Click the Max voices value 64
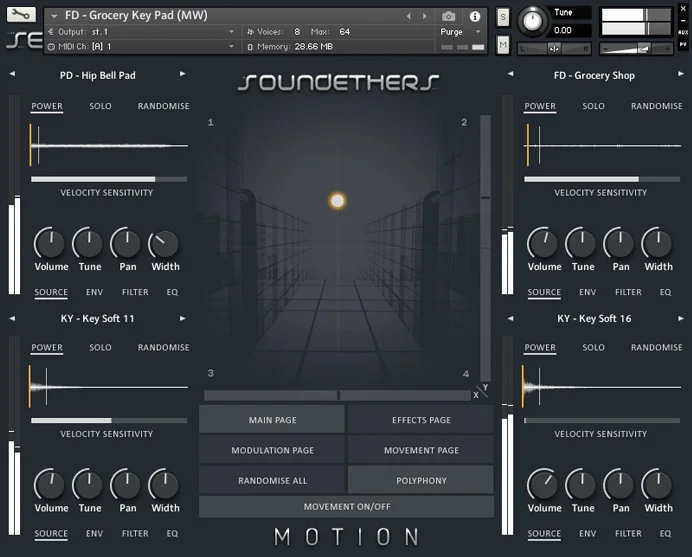The image size is (692, 557). [x=345, y=32]
